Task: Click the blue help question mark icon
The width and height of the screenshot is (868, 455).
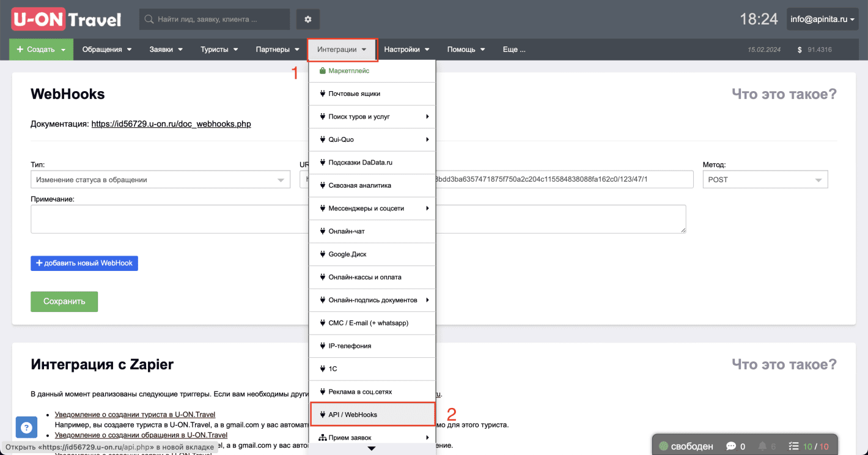Action: click(x=26, y=427)
